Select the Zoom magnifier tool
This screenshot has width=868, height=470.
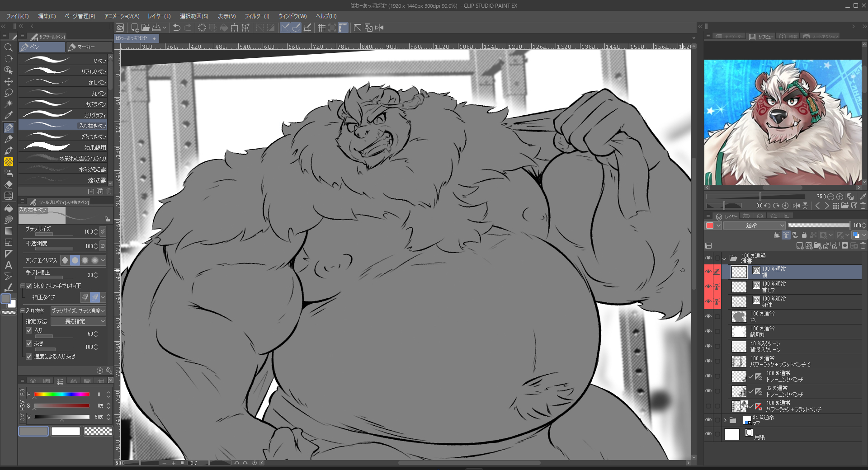(x=8, y=47)
